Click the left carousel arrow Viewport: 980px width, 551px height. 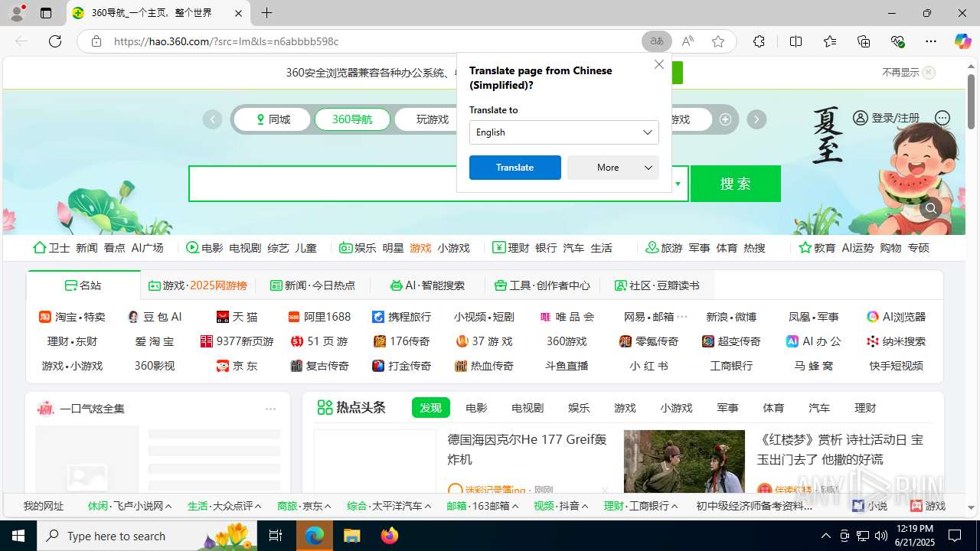(212, 119)
